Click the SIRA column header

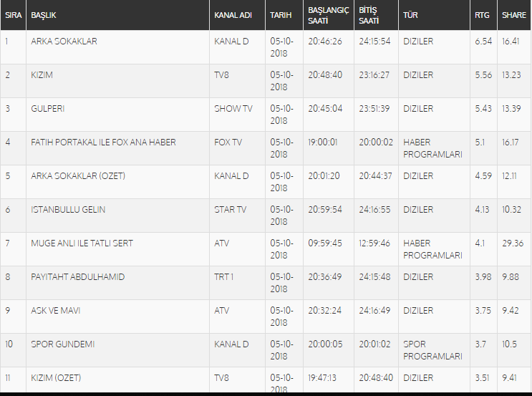(x=13, y=15)
